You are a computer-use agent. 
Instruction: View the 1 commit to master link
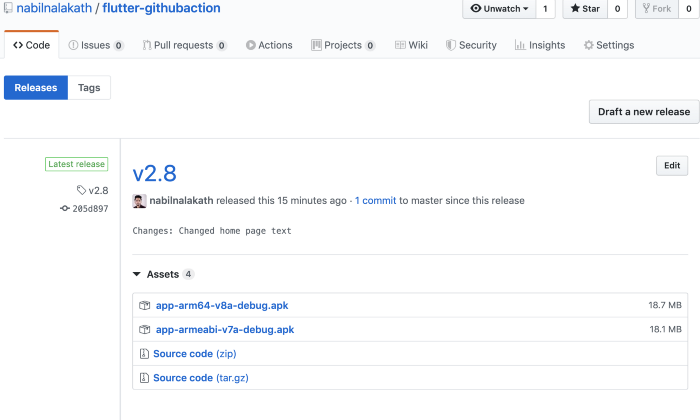coord(376,201)
